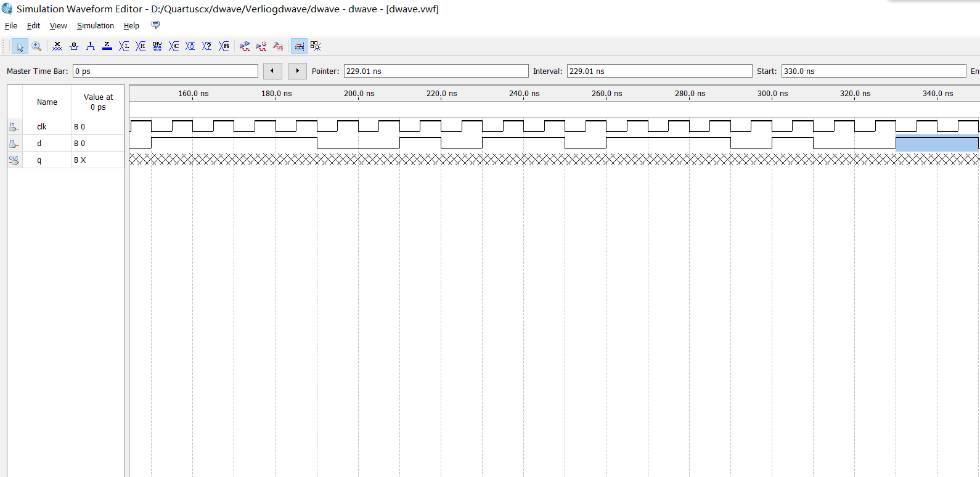The width and height of the screenshot is (980, 477).
Task: Select the d signal name
Action: pyautogui.click(x=39, y=144)
